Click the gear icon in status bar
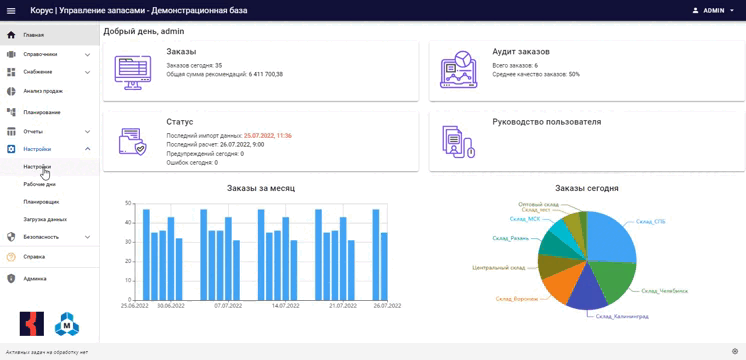The width and height of the screenshot is (746, 360). tap(735, 351)
